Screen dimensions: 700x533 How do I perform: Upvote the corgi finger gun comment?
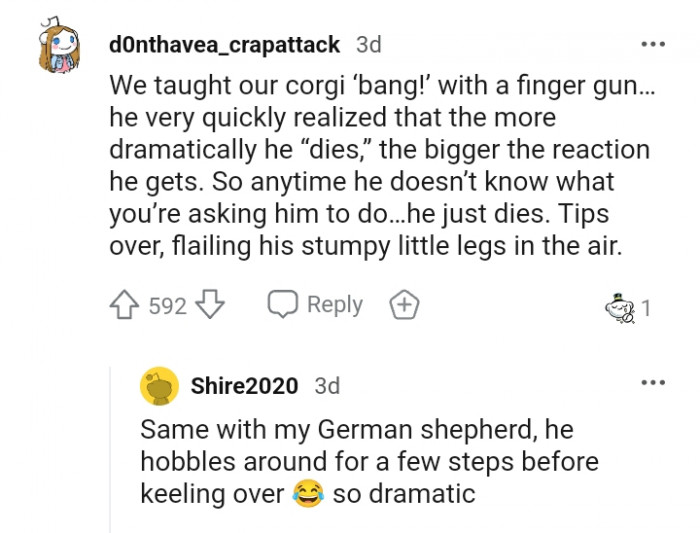(x=126, y=306)
